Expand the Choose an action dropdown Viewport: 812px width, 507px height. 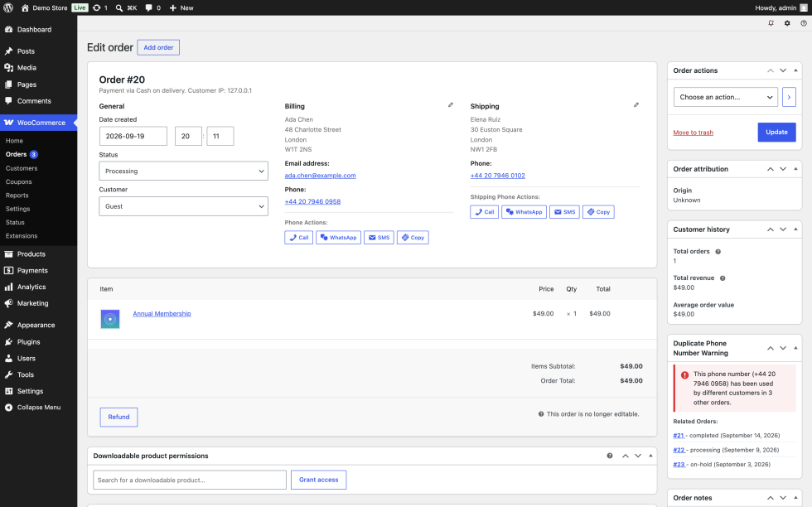[x=726, y=97]
